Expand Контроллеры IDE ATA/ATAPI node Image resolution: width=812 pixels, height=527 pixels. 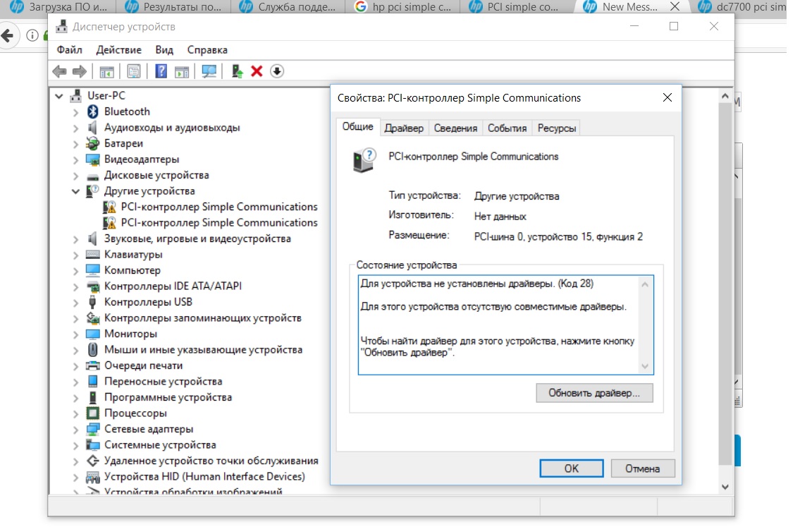tap(75, 286)
